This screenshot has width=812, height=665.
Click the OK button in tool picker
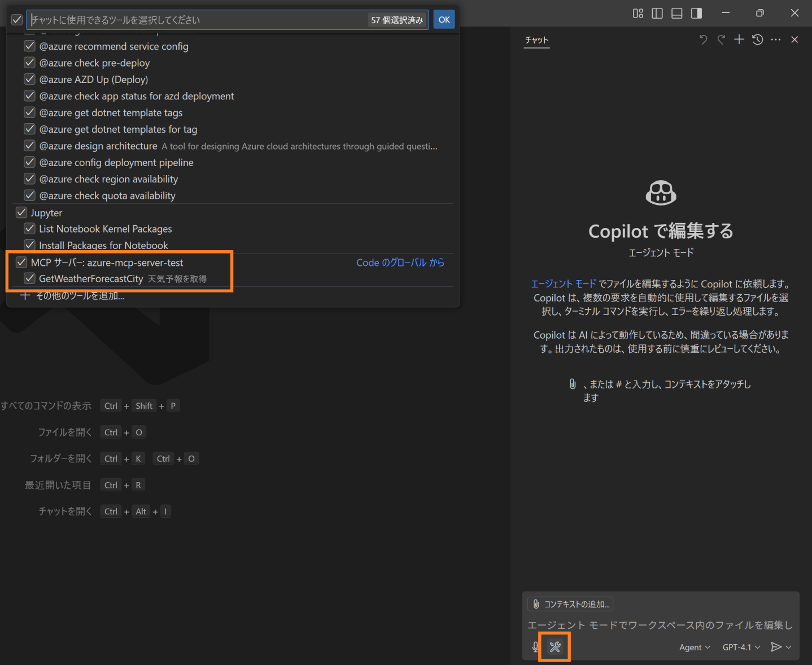click(444, 20)
